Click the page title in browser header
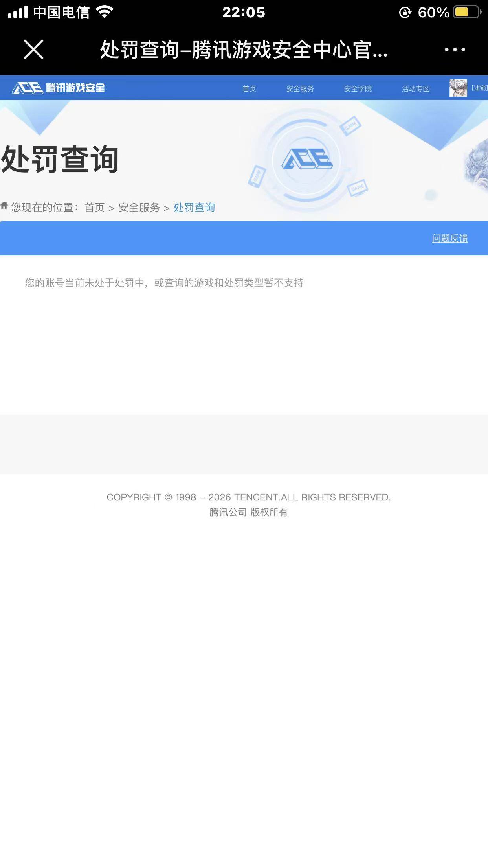Screen dimensions: 488x868 (x=244, y=50)
